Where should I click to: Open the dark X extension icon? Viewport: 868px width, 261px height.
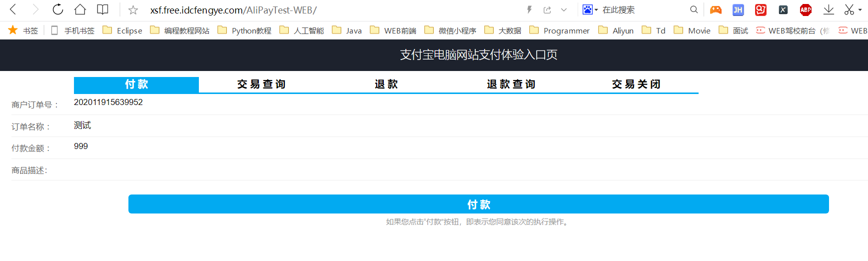[x=783, y=9]
